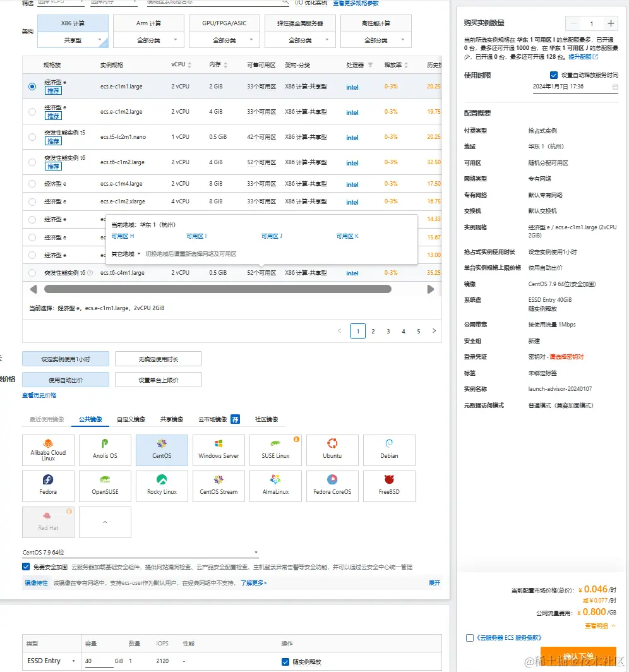Choose set single-instance price cap button

(158, 380)
